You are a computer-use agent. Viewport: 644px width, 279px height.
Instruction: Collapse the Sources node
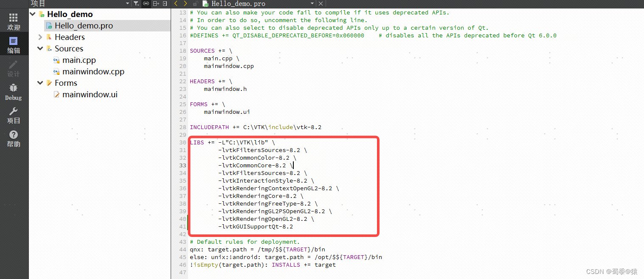click(40, 48)
